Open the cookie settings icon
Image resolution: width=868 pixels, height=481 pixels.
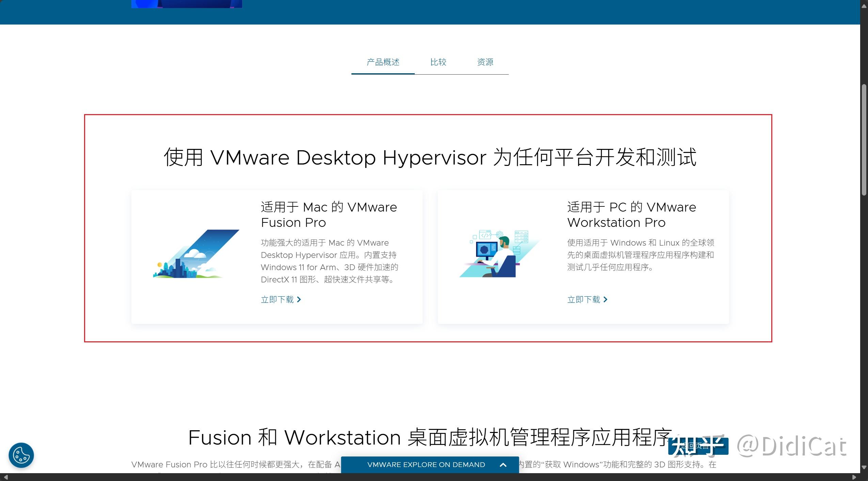[x=21, y=455]
